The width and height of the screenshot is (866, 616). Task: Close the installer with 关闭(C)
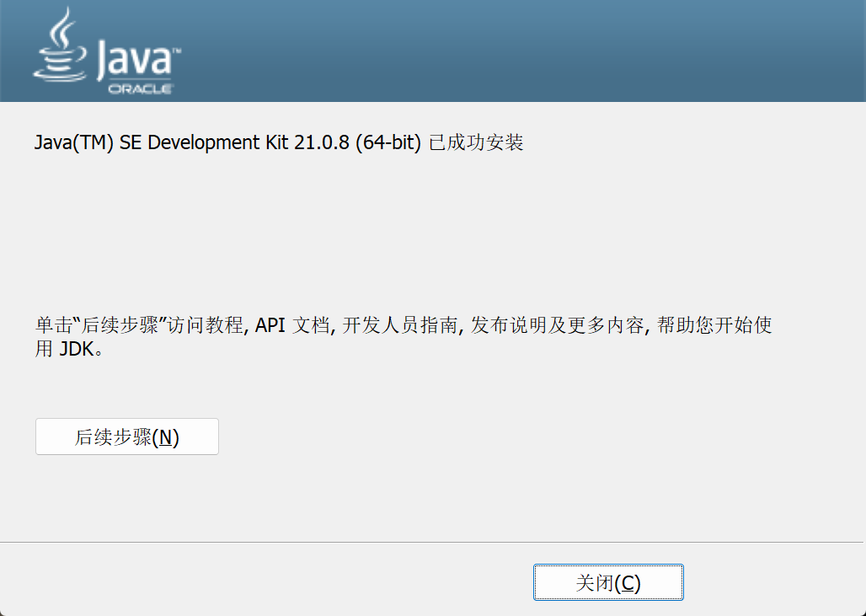coord(608,582)
